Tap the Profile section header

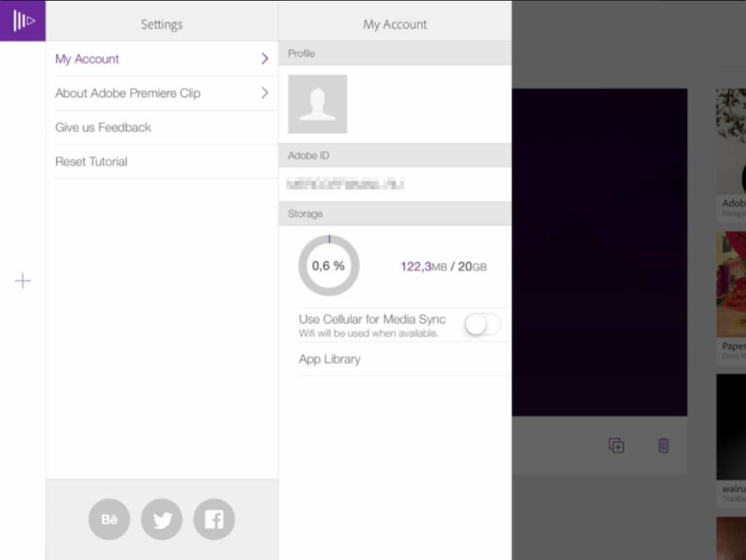point(395,53)
